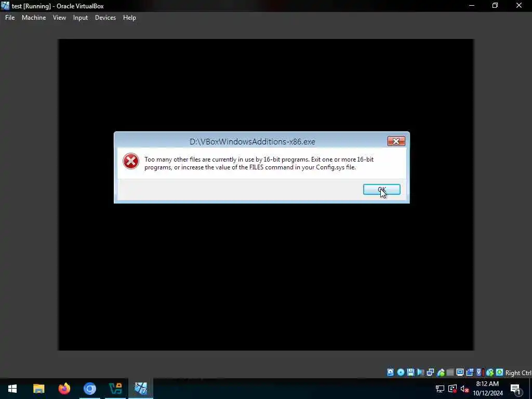This screenshot has width=532, height=399.
Task: Click the audio status icon in VirtualBox
Action: click(x=421, y=373)
